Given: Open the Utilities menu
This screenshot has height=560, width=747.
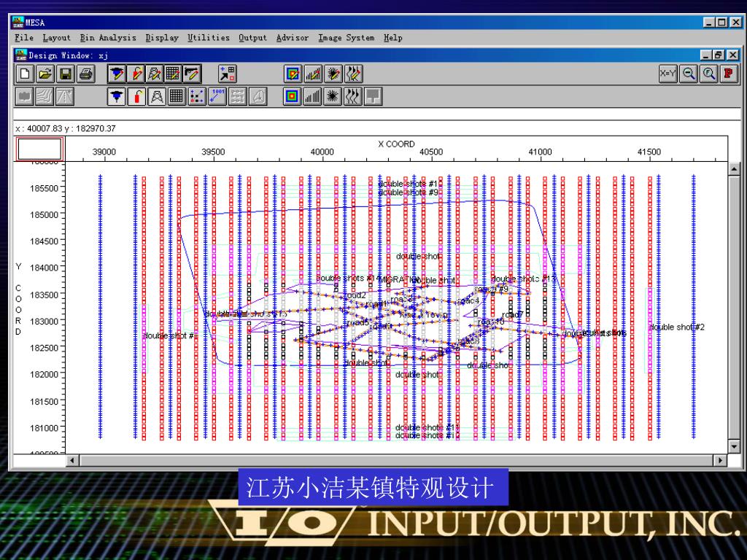Looking at the screenshot, I should click(209, 38).
